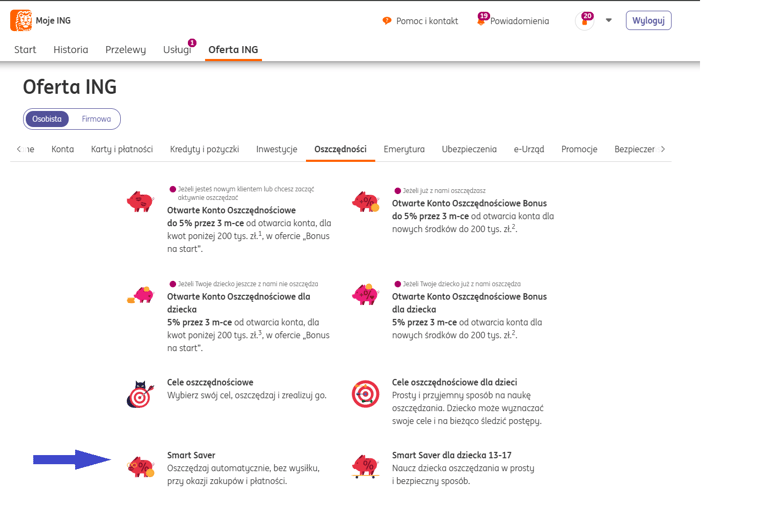This screenshot has height=506, width=780.
Task: Click text 'Wybierz swój cel, oszczędzaj i zrealizuj go.'
Action: pos(247,396)
